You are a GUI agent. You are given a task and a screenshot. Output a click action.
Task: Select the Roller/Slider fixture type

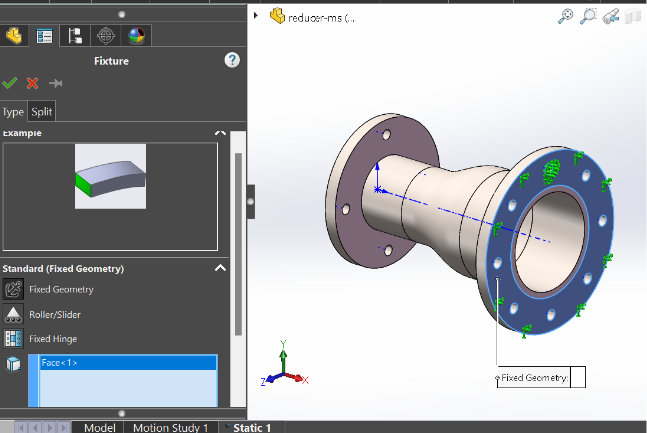(54, 315)
